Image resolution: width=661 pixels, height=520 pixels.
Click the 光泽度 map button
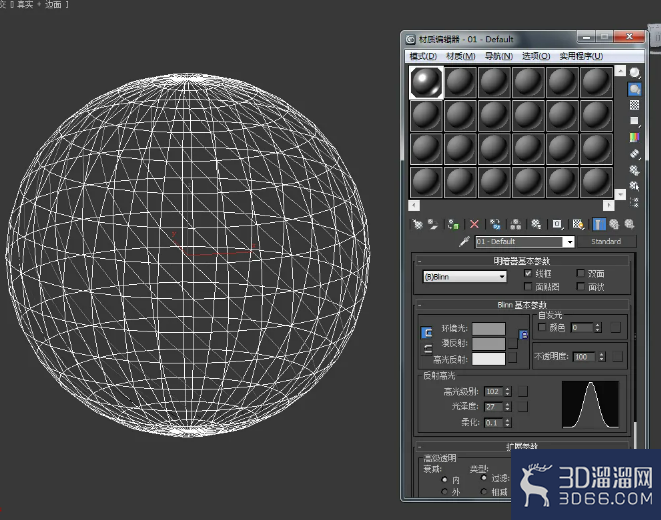(x=523, y=407)
